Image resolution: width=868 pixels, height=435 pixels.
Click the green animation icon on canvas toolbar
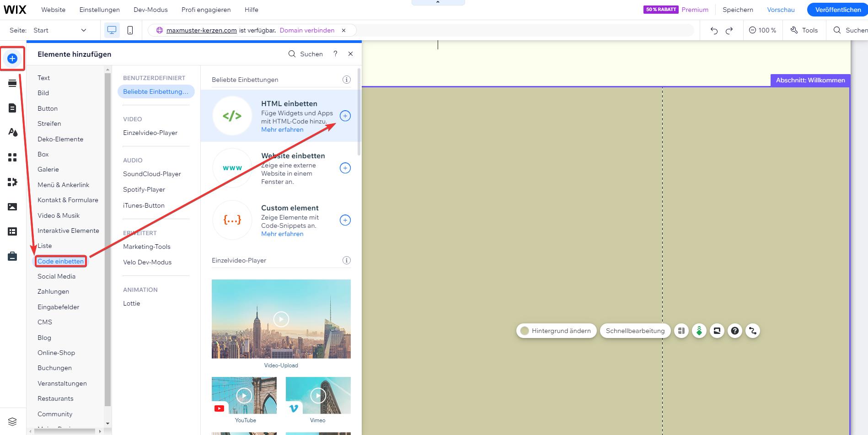699,331
